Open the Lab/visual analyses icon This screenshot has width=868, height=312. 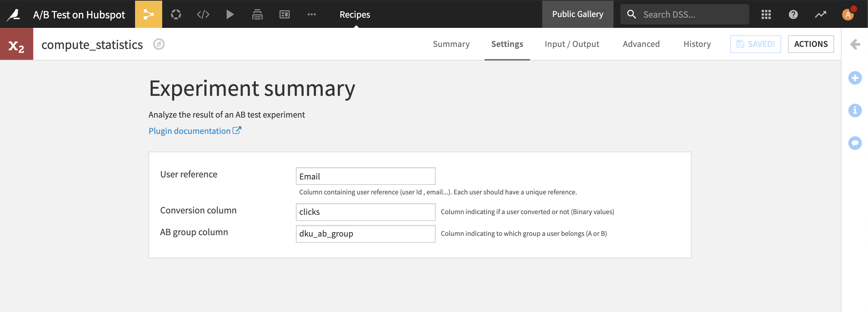175,14
